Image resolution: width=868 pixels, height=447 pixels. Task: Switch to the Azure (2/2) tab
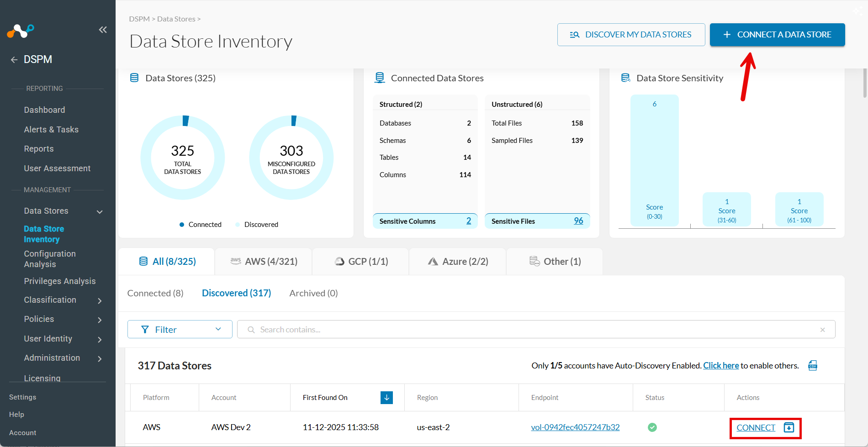click(457, 261)
